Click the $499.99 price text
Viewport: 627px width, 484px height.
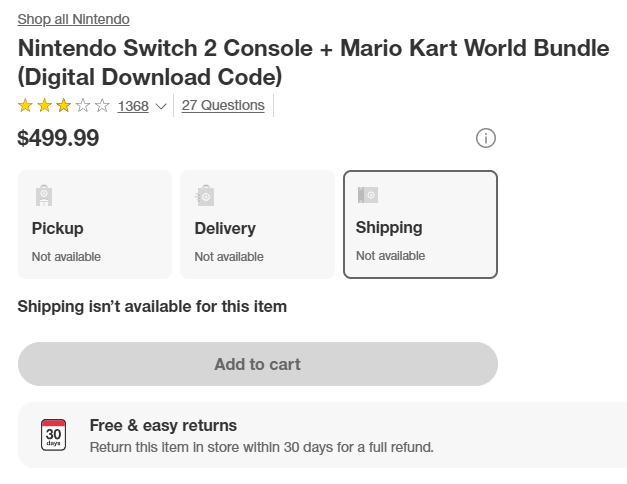(58, 138)
